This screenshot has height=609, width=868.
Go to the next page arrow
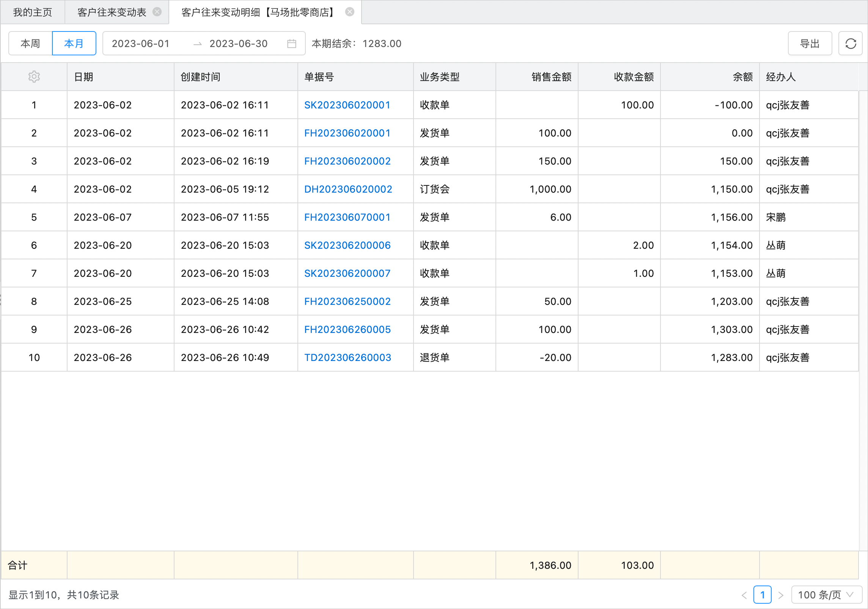click(781, 595)
